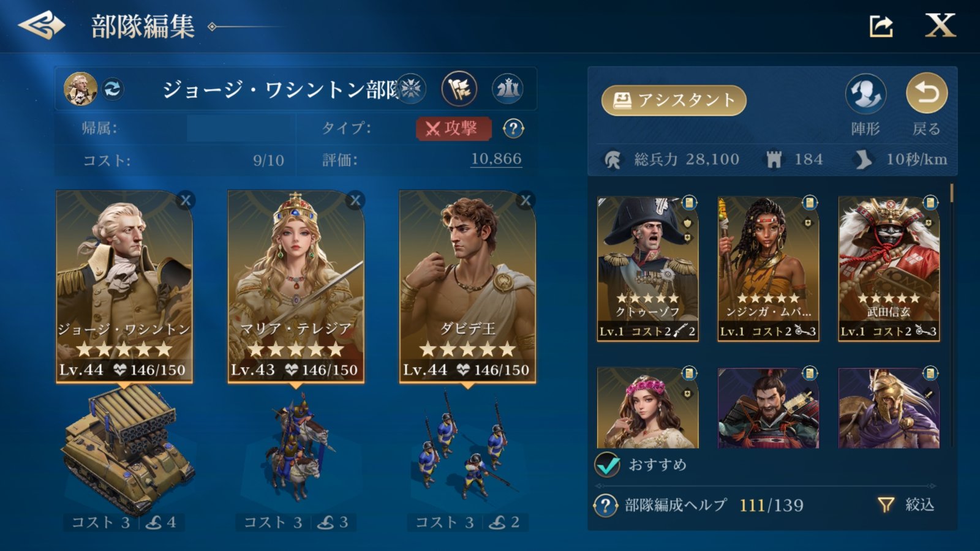Click the swap commander refresh icon
Screen dimensions: 980x551
[112, 89]
